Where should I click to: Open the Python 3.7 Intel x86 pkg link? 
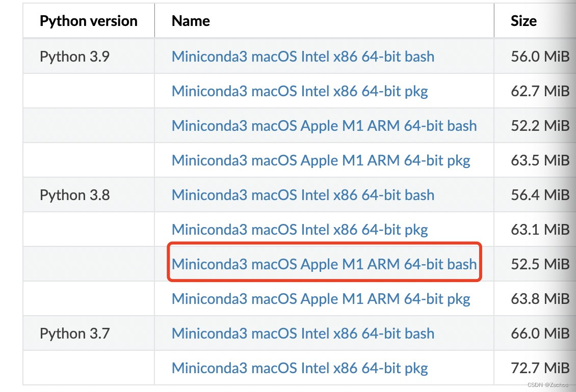coord(300,368)
